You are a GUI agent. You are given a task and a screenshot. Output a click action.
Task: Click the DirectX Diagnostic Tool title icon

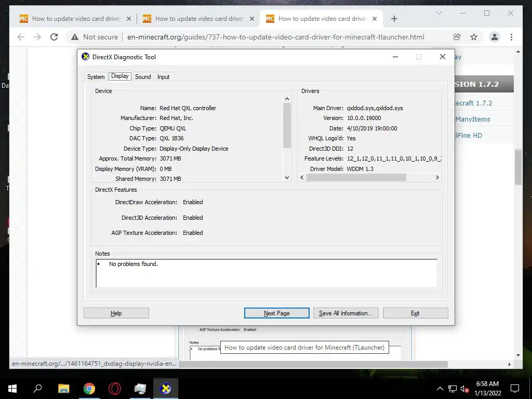(86, 57)
